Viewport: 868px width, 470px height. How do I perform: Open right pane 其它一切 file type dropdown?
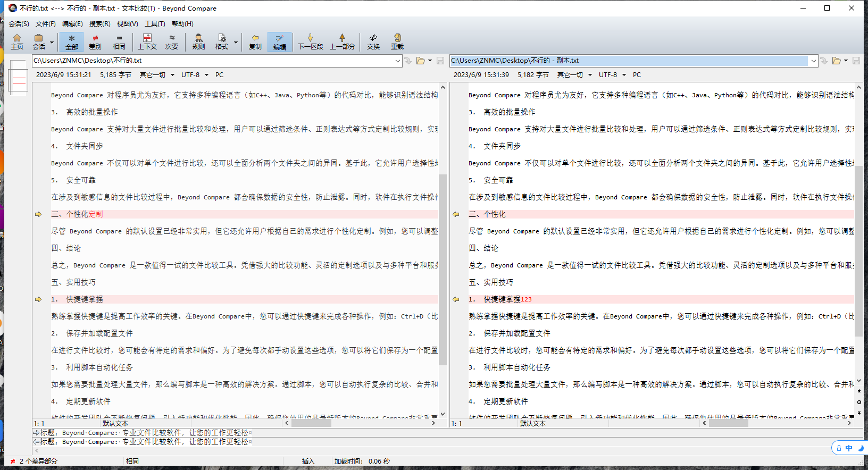(574, 75)
